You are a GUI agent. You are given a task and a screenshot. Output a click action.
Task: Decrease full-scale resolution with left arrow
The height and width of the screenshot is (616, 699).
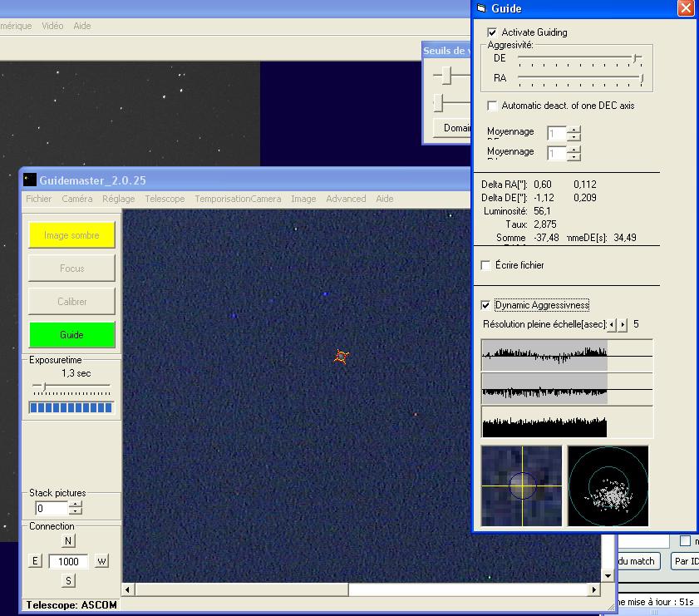[613, 324]
